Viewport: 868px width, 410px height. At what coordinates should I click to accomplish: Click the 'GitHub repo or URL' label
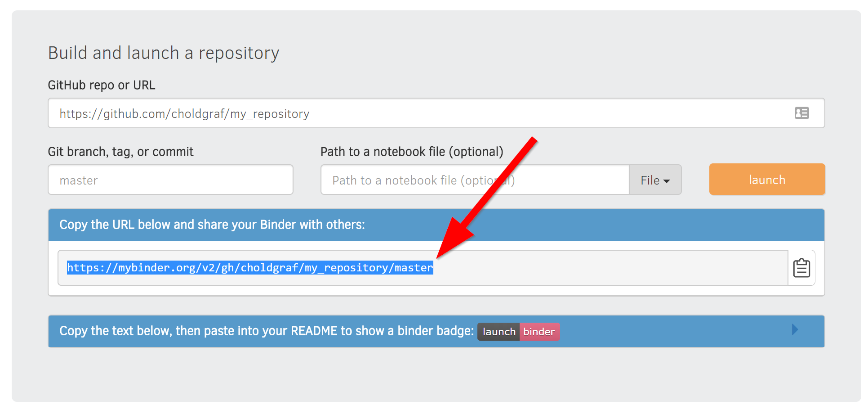102,85
